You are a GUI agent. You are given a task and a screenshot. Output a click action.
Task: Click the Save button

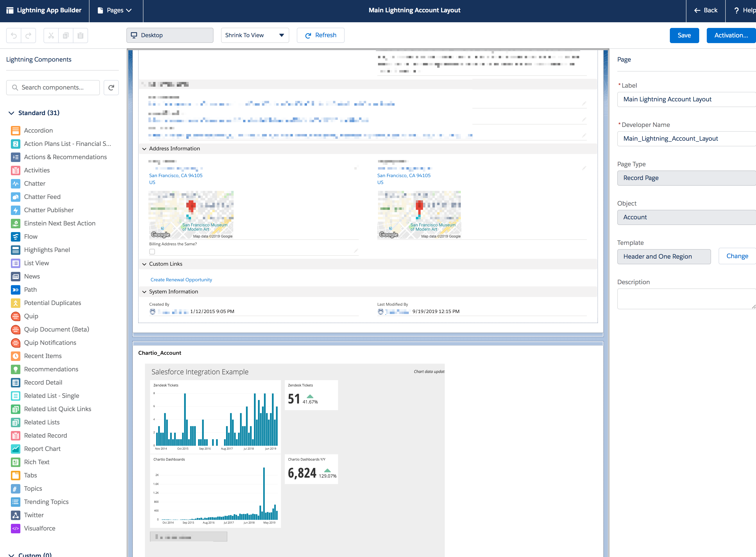click(x=684, y=35)
